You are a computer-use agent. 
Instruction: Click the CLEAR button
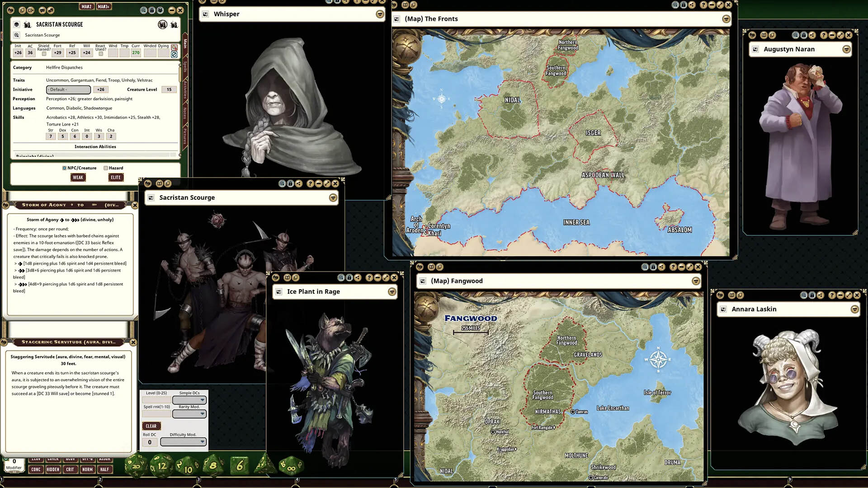click(151, 426)
